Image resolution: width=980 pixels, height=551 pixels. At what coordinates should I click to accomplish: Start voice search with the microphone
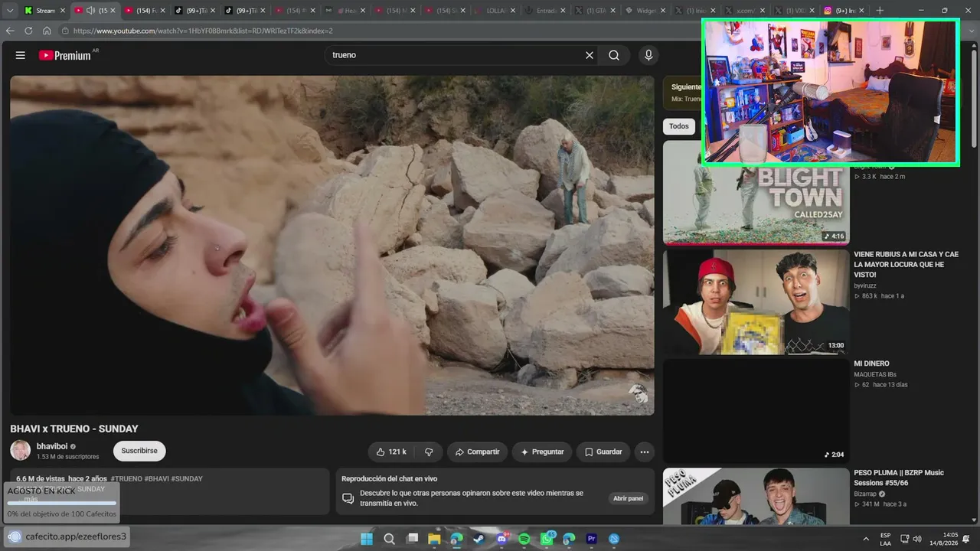tap(648, 55)
